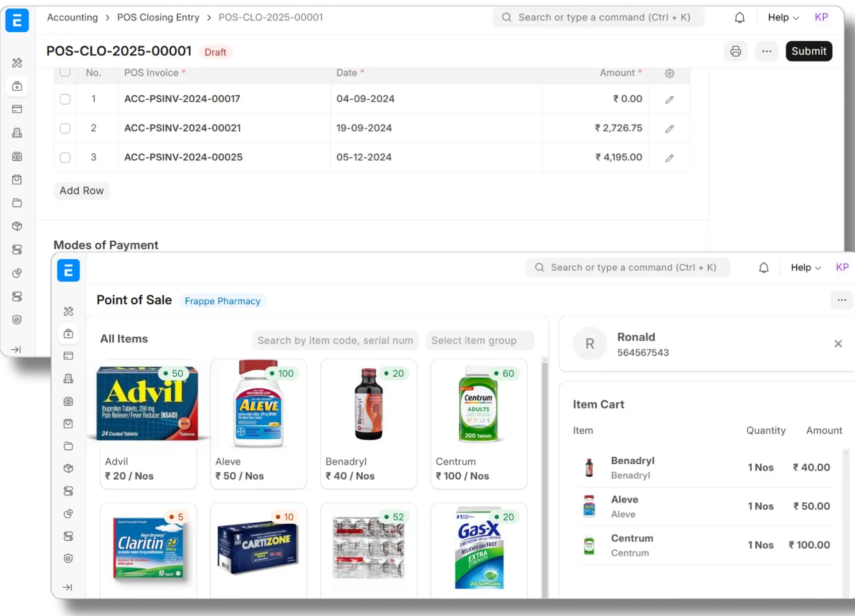Viewport: 855px width, 616px height.
Task: Open the three-dot menu beside Submit button
Action: click(767, 51)
